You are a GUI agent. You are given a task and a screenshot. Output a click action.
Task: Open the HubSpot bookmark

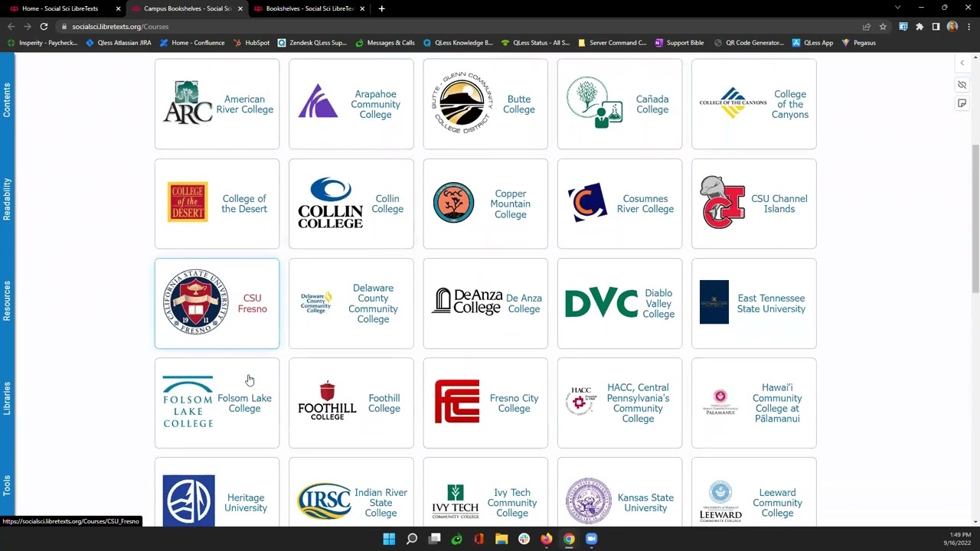pos(251,43)
